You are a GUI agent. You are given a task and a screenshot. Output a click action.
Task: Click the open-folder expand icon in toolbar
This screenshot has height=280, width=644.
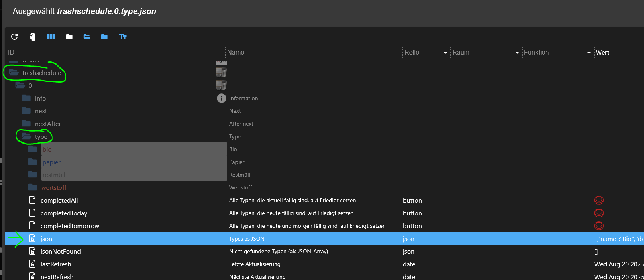coord(87,37)
